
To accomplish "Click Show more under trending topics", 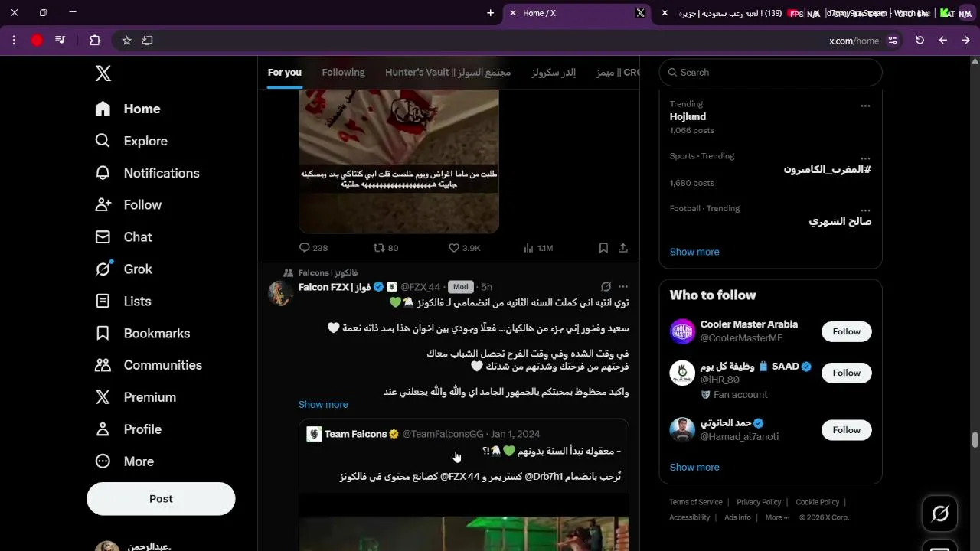I will coord(694,252).
